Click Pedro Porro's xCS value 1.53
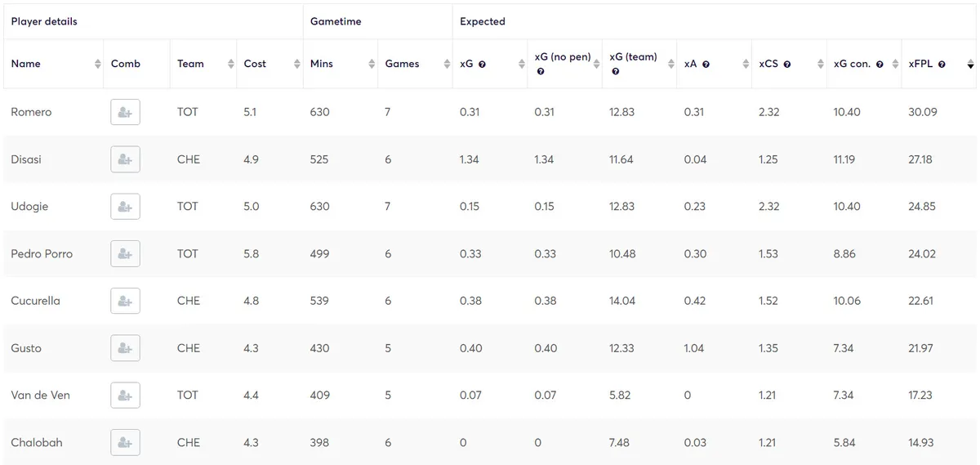This screenshot has width=980, height=465. pyautogui.click(x=768, y=253)
